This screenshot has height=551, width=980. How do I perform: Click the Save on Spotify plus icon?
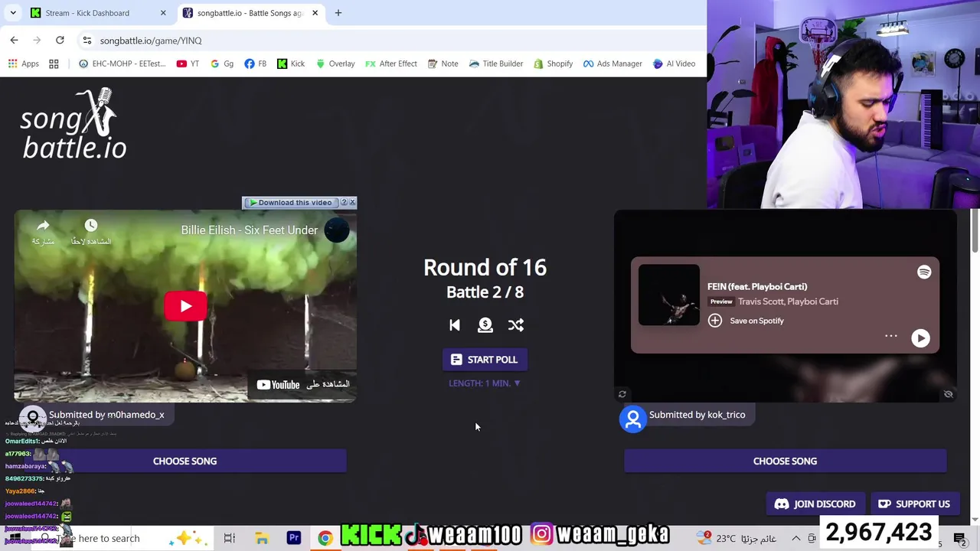[714, 321]
